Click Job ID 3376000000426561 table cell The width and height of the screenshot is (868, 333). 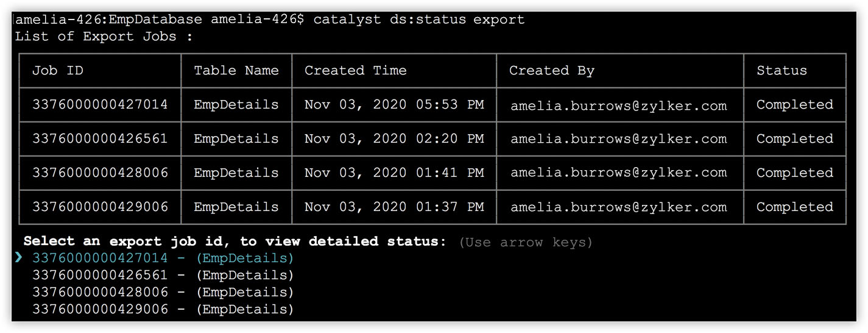point(100,138)
